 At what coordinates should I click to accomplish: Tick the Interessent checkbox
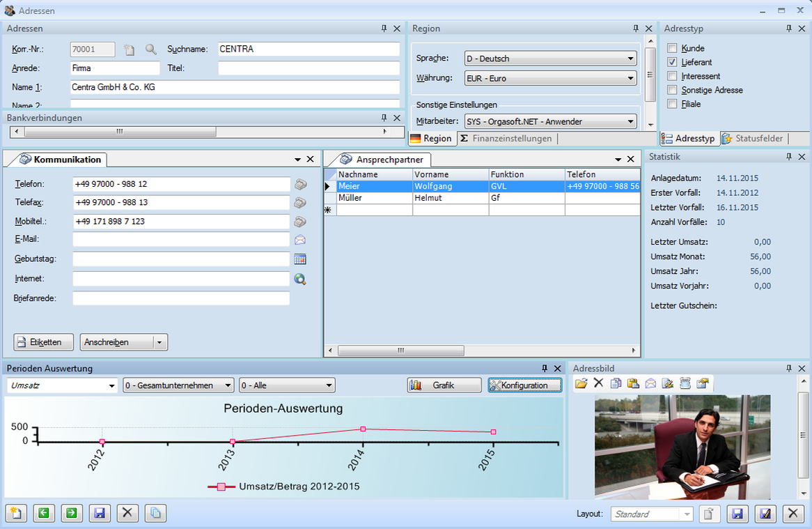(x=672, y=77)
